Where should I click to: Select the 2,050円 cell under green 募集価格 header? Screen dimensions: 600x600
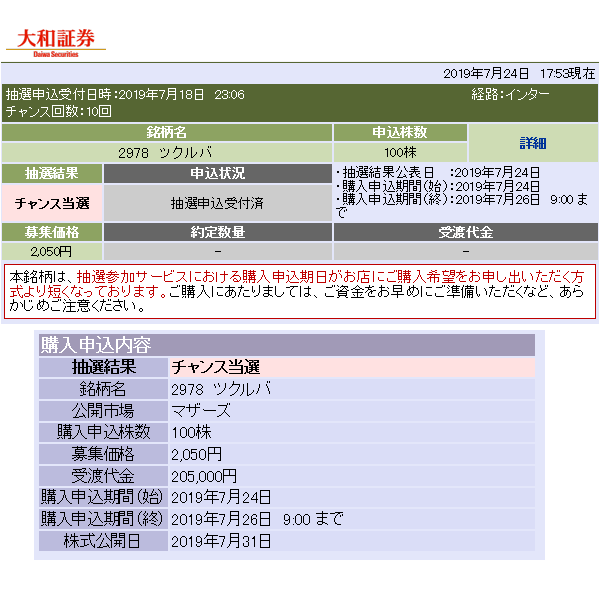point(52,252)
